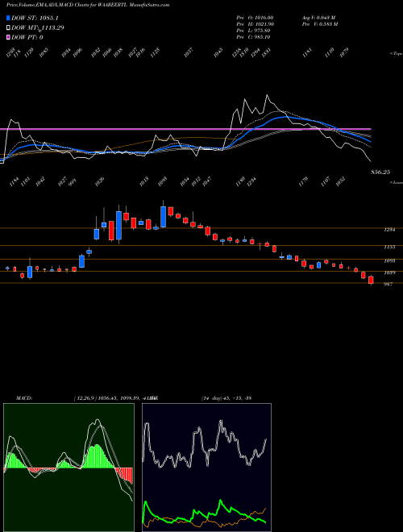The image size is (403, 532).
Task: Click the 'Avg V: 0.048 M' value
Action: click(319, 18)
